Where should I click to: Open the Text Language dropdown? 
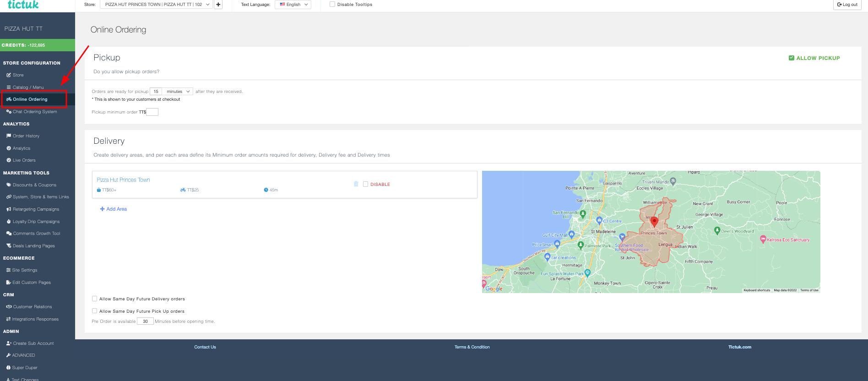pyautogui.click(x=293, y=5)
